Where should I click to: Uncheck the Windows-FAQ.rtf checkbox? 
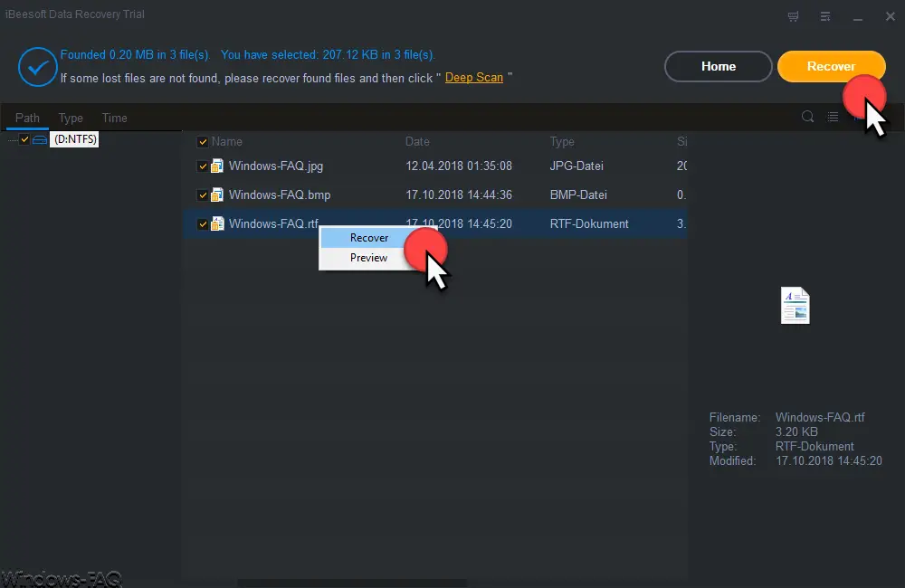pyautogui.click(x=203, y=223)
